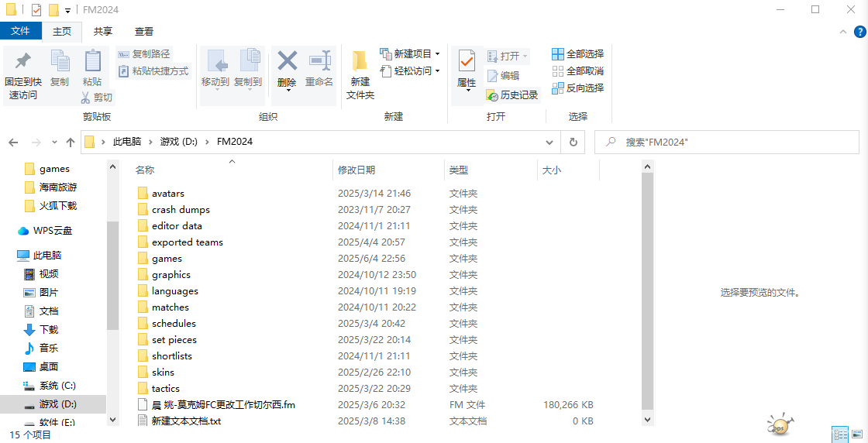Open 属性 properties icon with checkmark
The height and width of the screenshot is (443, 868).
(x=467, y=61)
